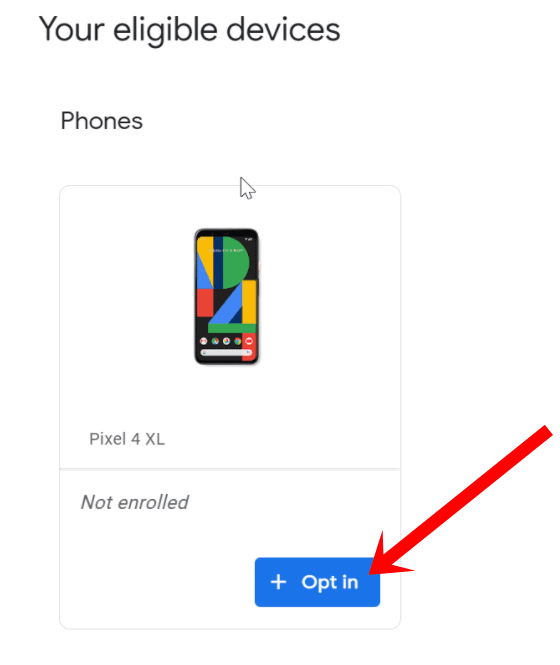Click the Chrome icon on phone image
Screen dimensions: 560x665
coord(238,341)
